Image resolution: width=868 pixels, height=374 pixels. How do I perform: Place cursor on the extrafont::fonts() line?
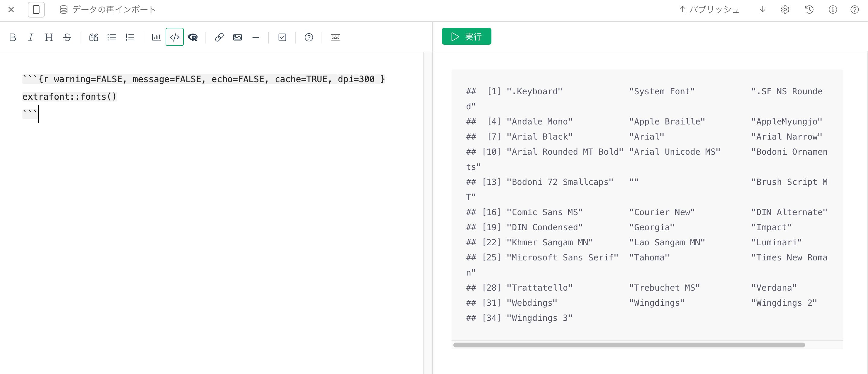tap(70, 97)
